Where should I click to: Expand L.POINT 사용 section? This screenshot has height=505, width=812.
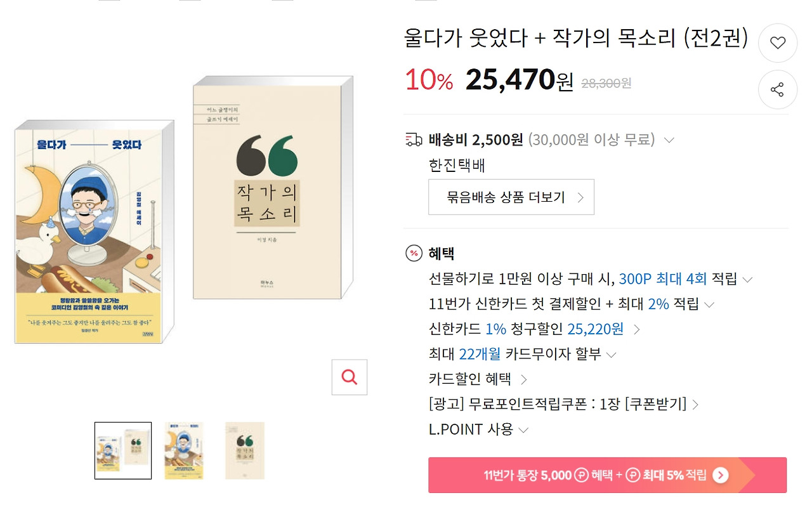coord(523,430)
